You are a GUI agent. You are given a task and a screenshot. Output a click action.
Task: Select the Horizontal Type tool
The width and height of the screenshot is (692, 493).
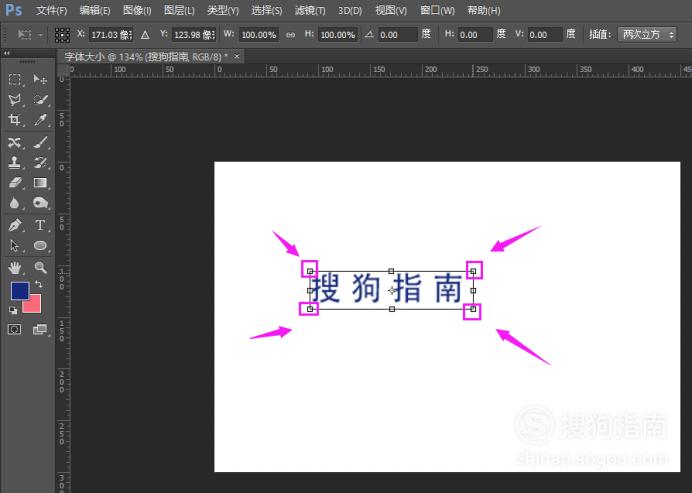pyautogui.click(x=40, y=225)
